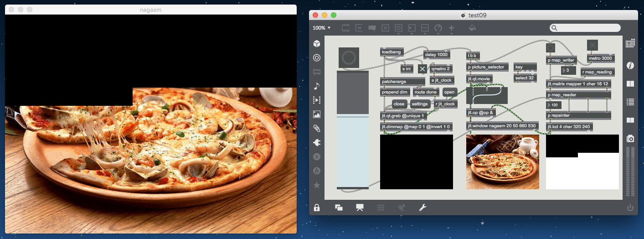Open the Max for Live devices circle icon

317,58
